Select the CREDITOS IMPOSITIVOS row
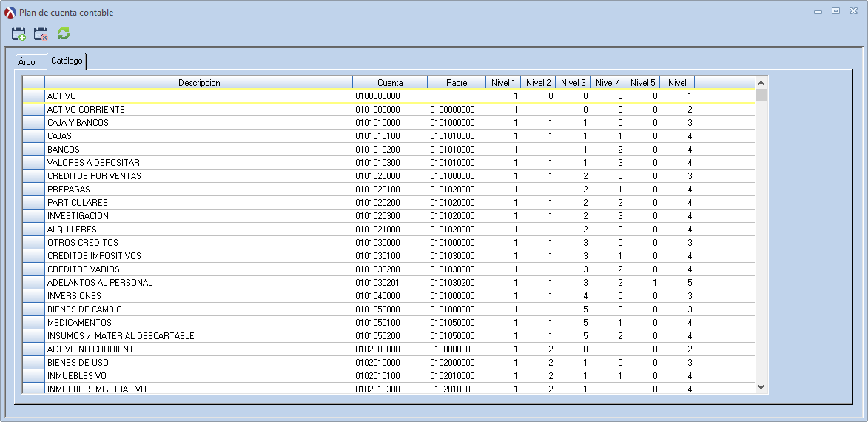868x422 pixels. point(388,255)
